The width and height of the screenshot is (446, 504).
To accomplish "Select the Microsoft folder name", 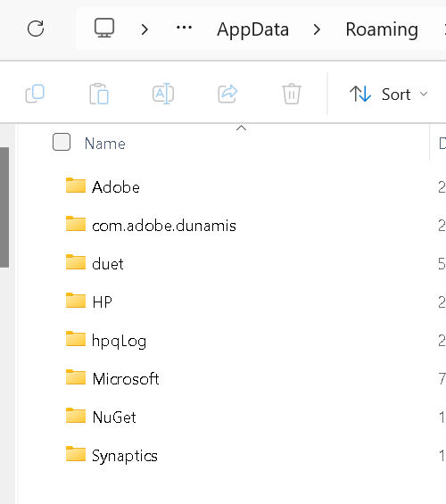I will [x=126, y=379].
